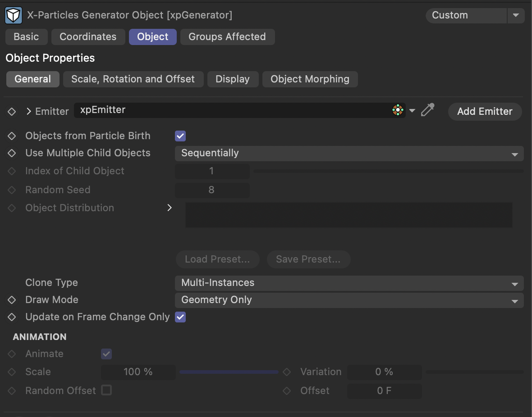Toggle Update on Frame Change Only checkbox
Image resolution: width=532 pixels, height=417 pixels.
click(180, 317)
